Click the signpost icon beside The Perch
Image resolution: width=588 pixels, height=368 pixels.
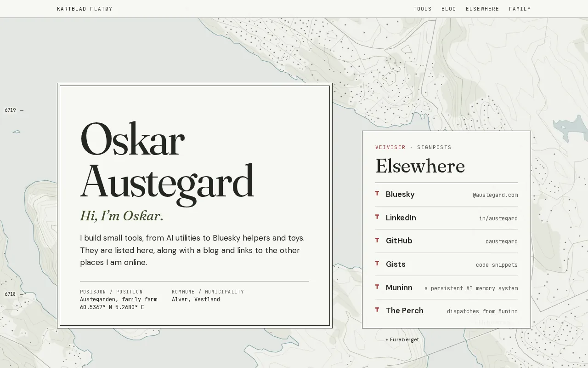[377, 310]
